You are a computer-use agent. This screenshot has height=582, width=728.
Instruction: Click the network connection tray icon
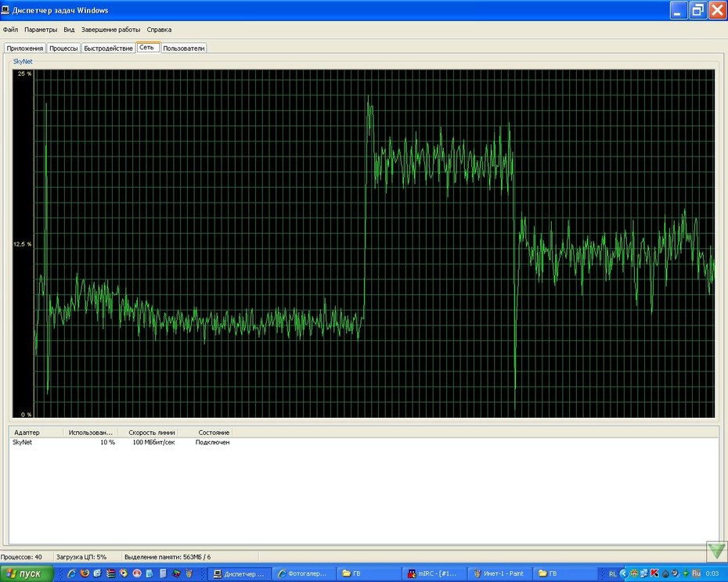tap(644, 573)
